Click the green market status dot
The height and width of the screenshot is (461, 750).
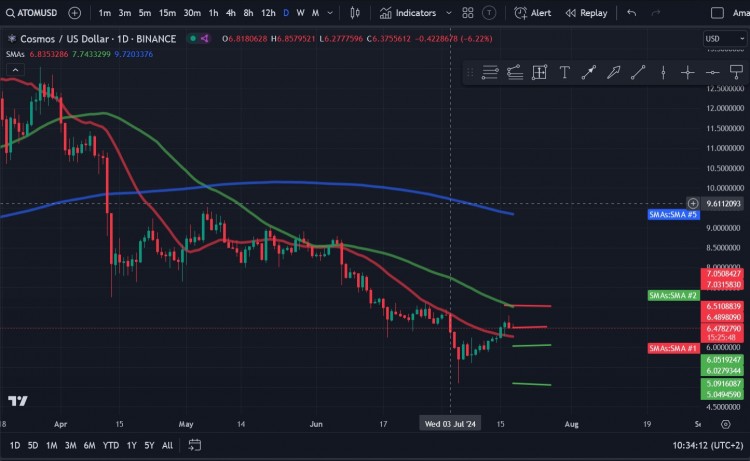(x=193, y=38)
